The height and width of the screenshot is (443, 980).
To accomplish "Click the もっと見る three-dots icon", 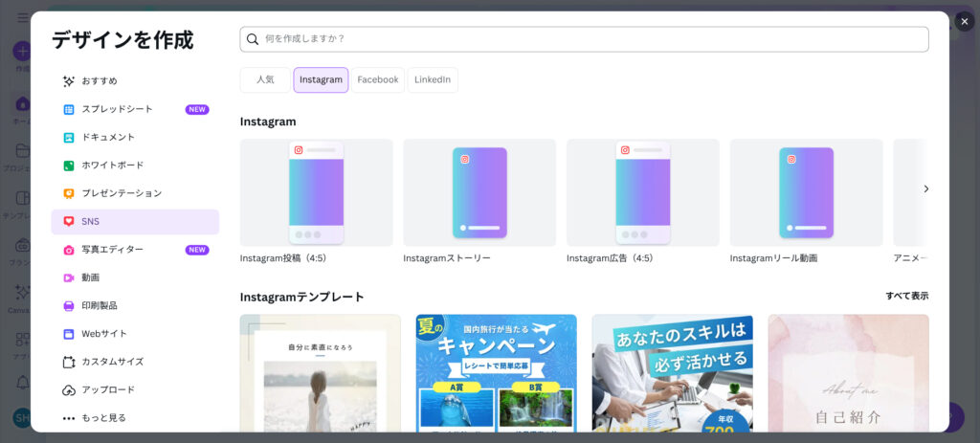I will pos(69,418).
